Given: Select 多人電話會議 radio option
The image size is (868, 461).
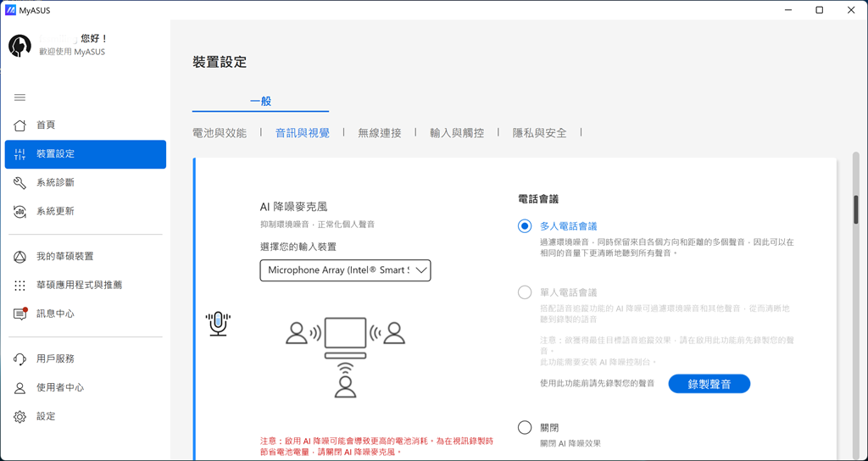Looking at the screenshot, I should click(525, 226).
